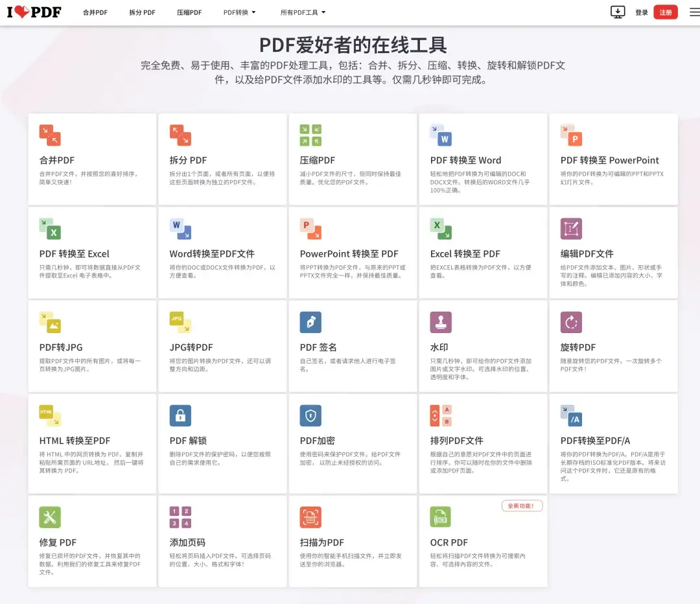Image resolution: width=700 pixels, height=604 pixels.
Task: Open the 合并PDF card title
Action: [56, 160]
